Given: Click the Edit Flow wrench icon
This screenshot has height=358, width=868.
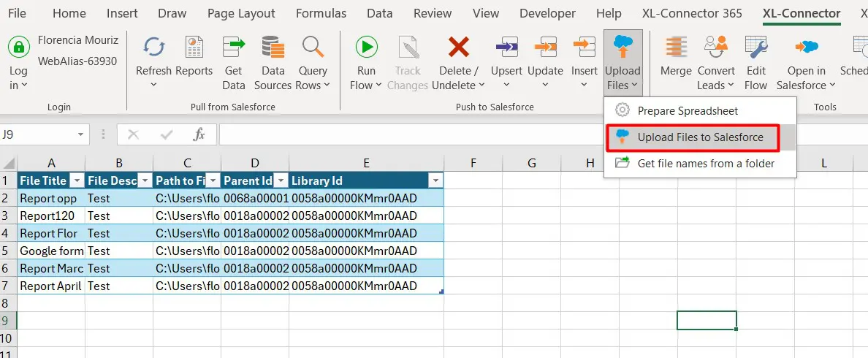Looking at the screenshot, I should 755,47.
